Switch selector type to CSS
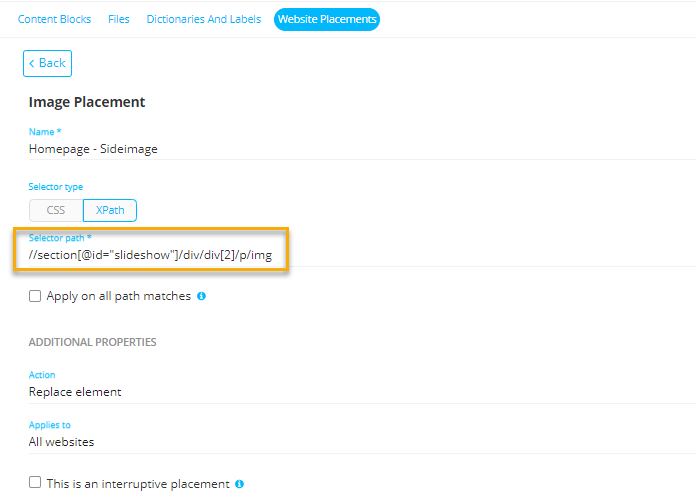696x504 pixels. click(x=56, y=210)
